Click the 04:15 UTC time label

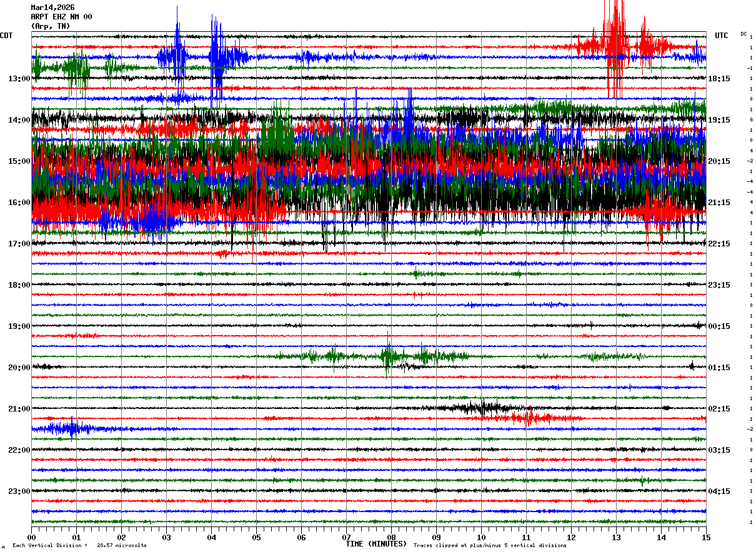click(x=719, y=491)
